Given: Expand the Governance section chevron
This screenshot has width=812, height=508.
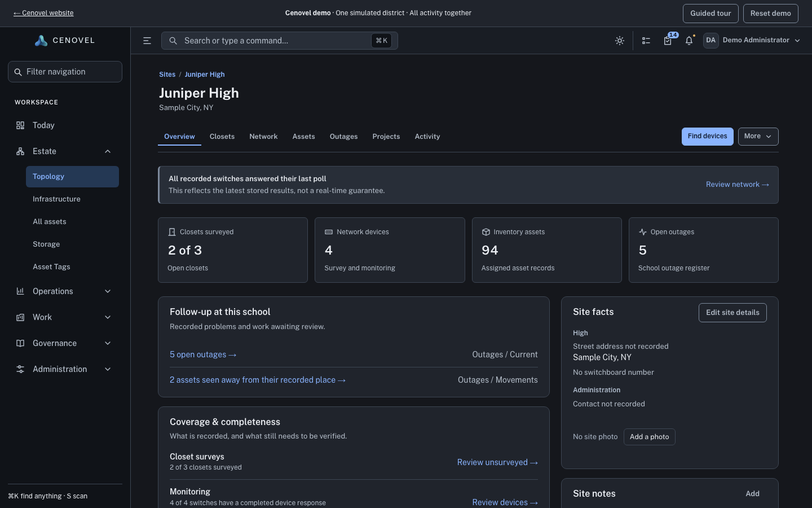Looking at the screenshot, I should pos(108,343).
